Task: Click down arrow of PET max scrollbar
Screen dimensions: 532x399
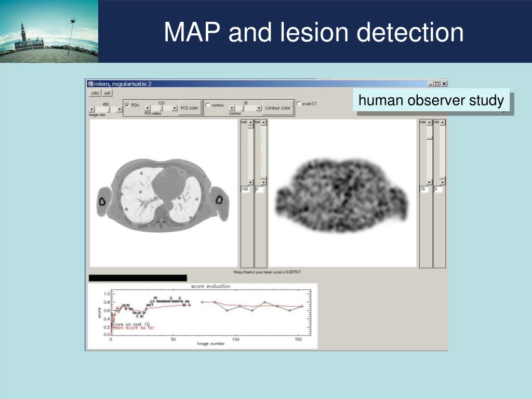Action: [x=429, y=182]
